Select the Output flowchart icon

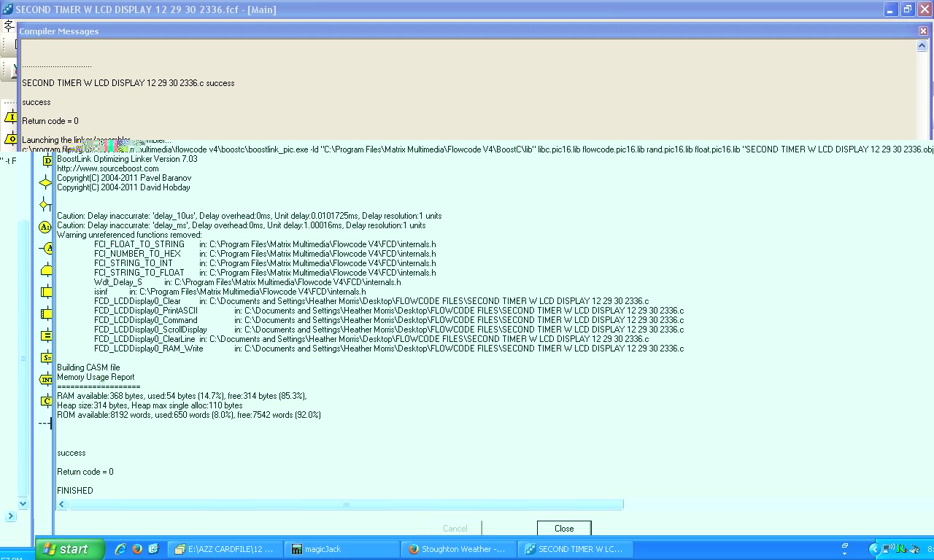[x=11, y=138]
